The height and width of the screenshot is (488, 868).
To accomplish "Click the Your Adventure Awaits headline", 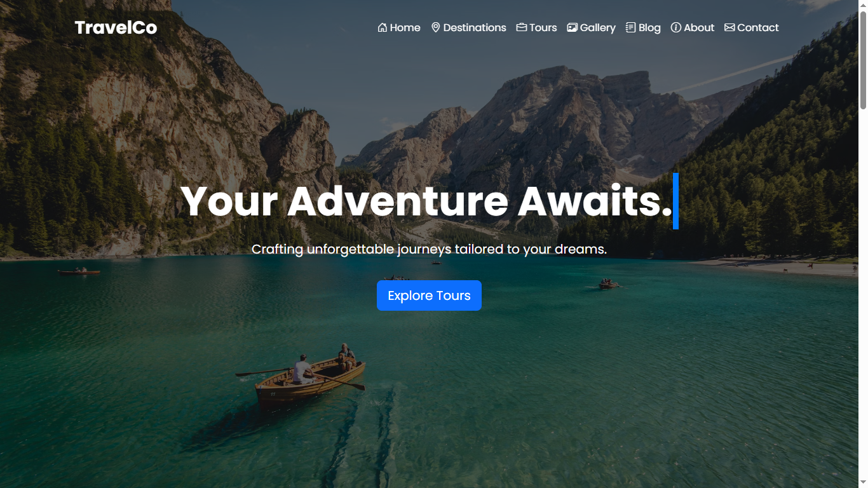I will pyautogui.click(x=426, y=201).
